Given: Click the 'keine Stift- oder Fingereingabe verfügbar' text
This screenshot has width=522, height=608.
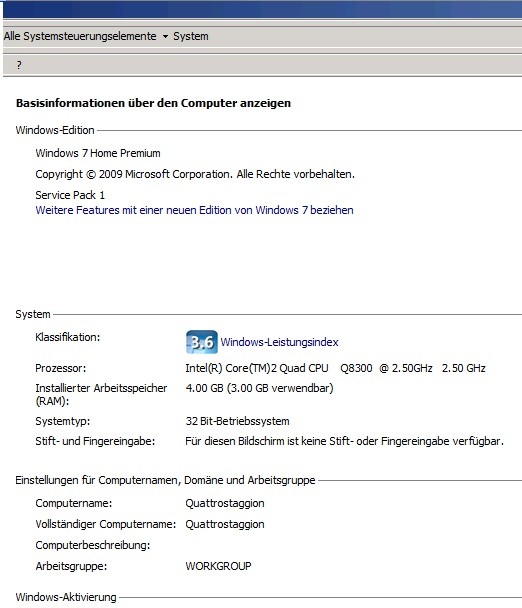Looking at the screenshot, I should click(x=344, y=441).
